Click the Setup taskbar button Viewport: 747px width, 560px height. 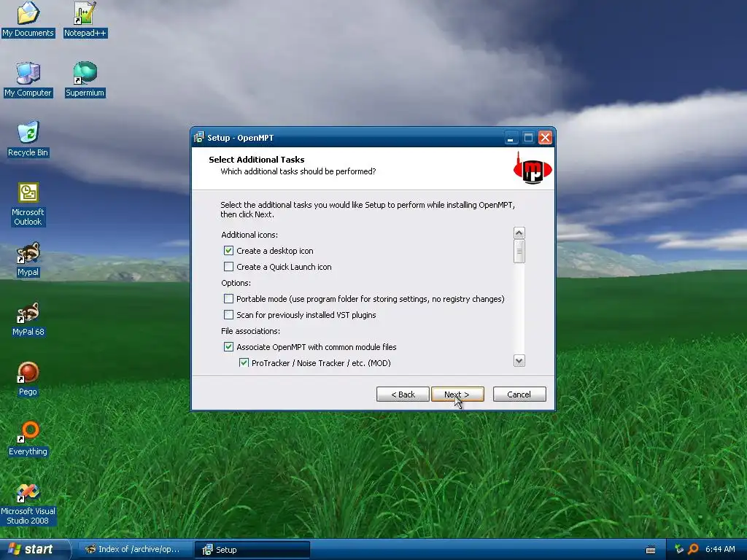point(252,550)
